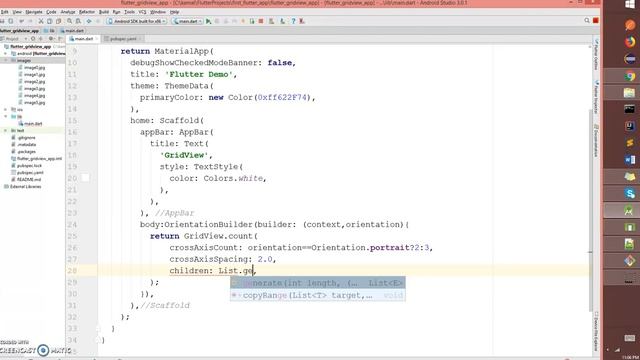This screenshot has height=360, width=640.
Task: Select .gitignore in the project tree
Action: pos(24,138)
